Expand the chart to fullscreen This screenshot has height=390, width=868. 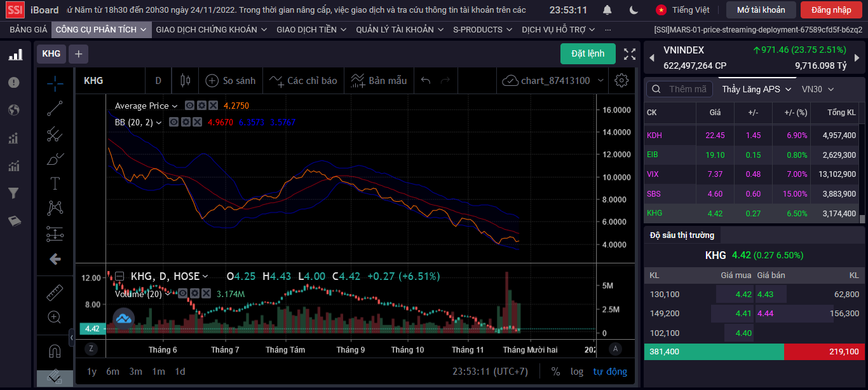(630, 54)
